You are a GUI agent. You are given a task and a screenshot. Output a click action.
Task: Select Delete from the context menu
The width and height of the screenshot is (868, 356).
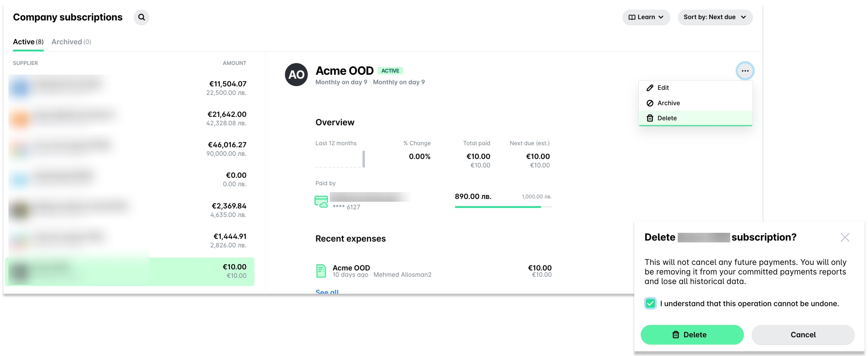(x=667, y=118)
